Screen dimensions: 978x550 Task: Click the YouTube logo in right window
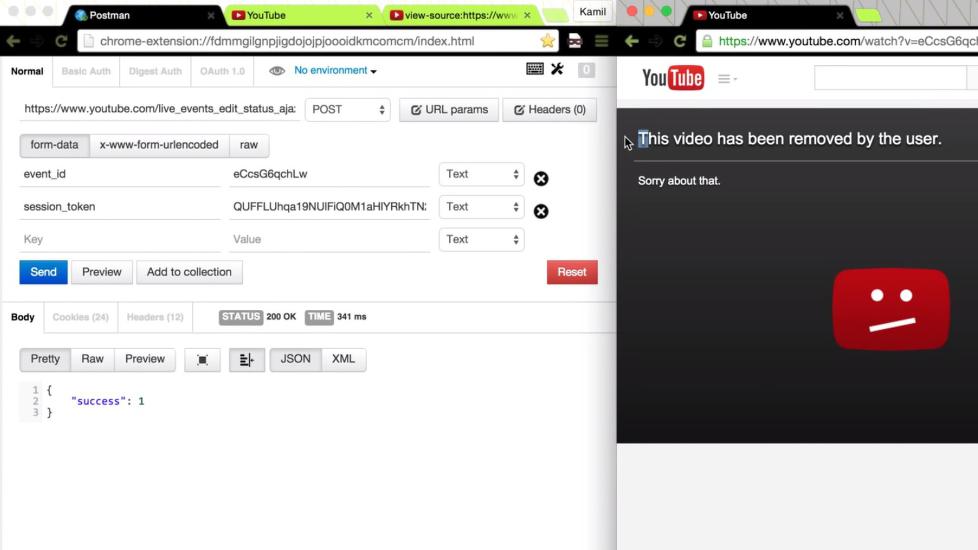[x=672, y=78]
